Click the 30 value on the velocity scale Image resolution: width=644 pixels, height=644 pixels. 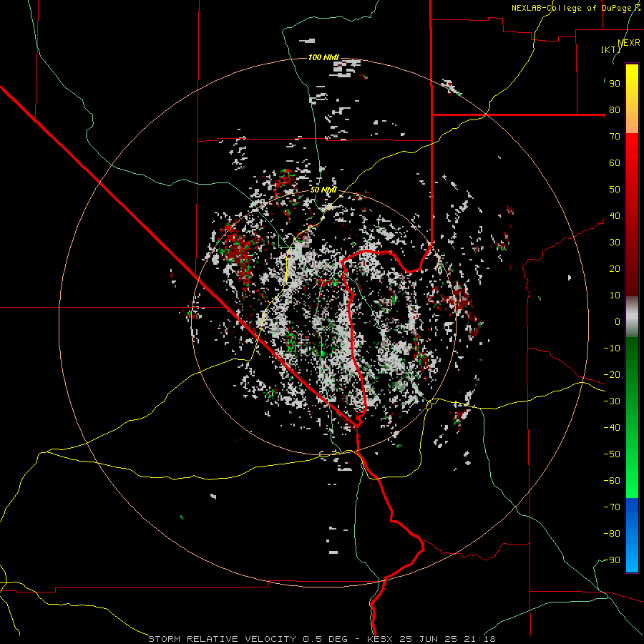(615, 243)
